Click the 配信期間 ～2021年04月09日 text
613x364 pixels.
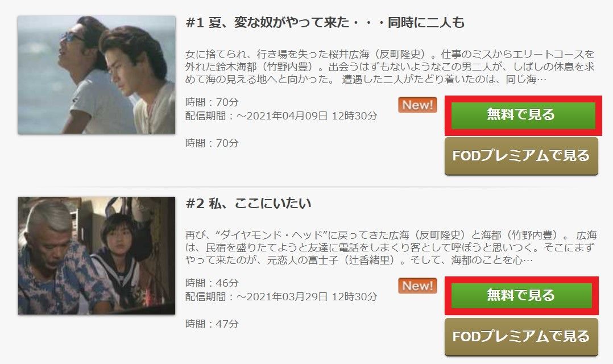281,116
